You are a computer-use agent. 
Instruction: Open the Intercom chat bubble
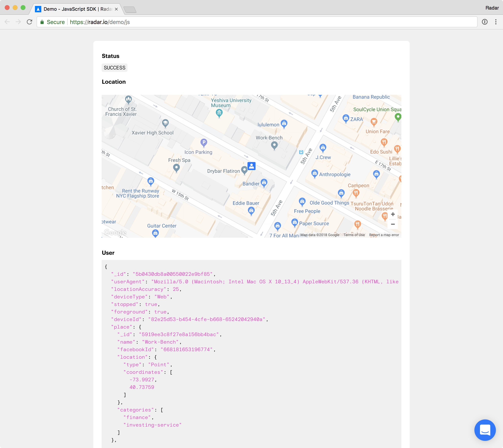[x=485, y=430]
